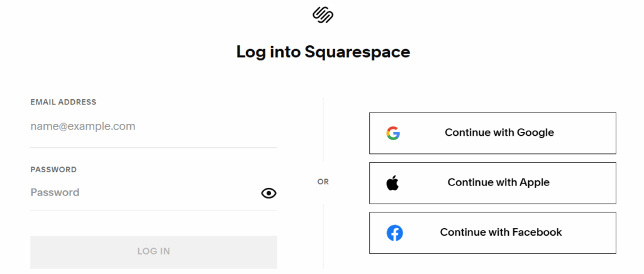The image size is (644, 274).
Task: Click the vertical divider line above OR
Action: [323, 129]
